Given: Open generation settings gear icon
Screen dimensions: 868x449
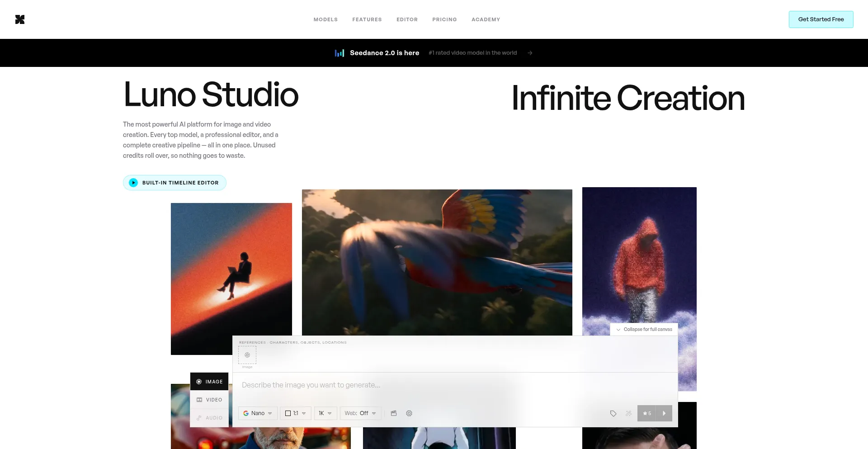Looking at the screenshot, I should click(409, 413).
